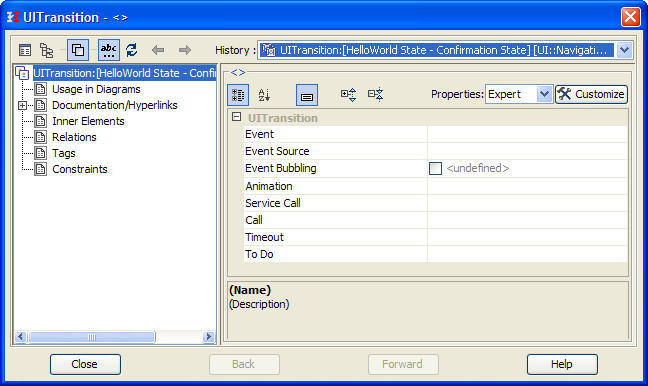This screenshot has height=386, width=648.
Task: Toggle the categorized properties view icon
Action: (238, 95)
